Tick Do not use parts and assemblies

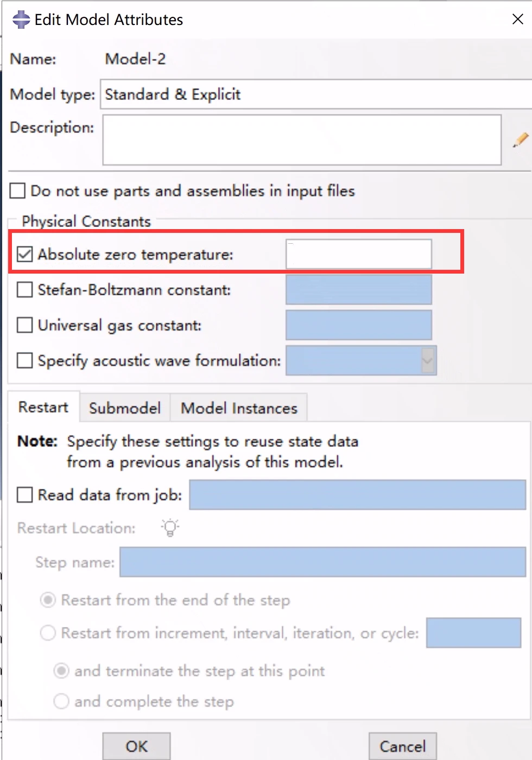18,191
